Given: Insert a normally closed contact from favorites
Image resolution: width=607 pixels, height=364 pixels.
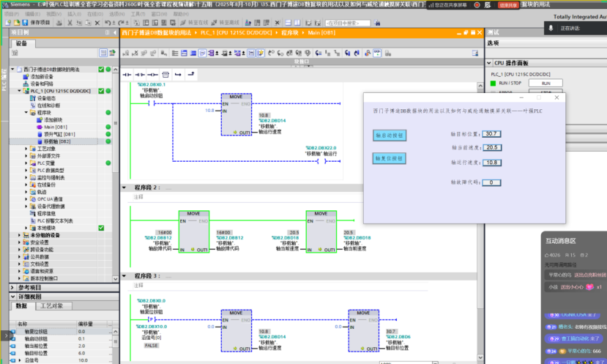Looking at the screenshot, I should [140, 75].
